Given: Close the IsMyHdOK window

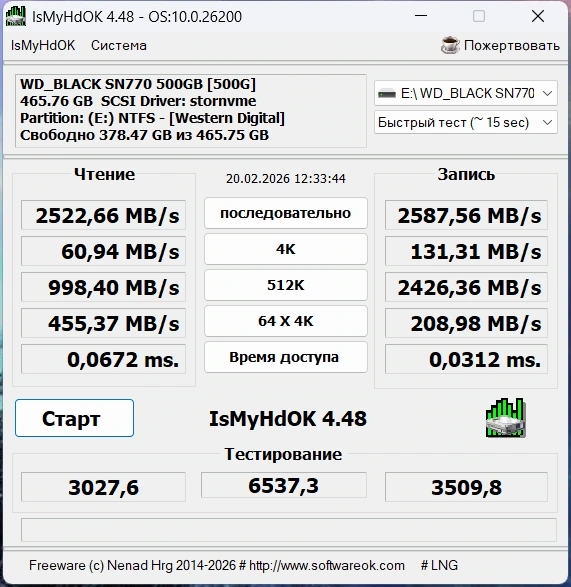Looking at the screenshot, I should click(538, 16).
